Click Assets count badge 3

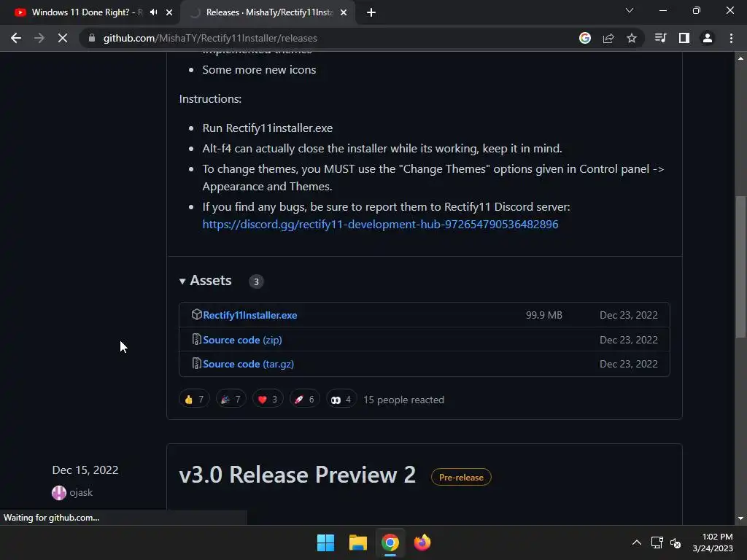tap(256, 281)
